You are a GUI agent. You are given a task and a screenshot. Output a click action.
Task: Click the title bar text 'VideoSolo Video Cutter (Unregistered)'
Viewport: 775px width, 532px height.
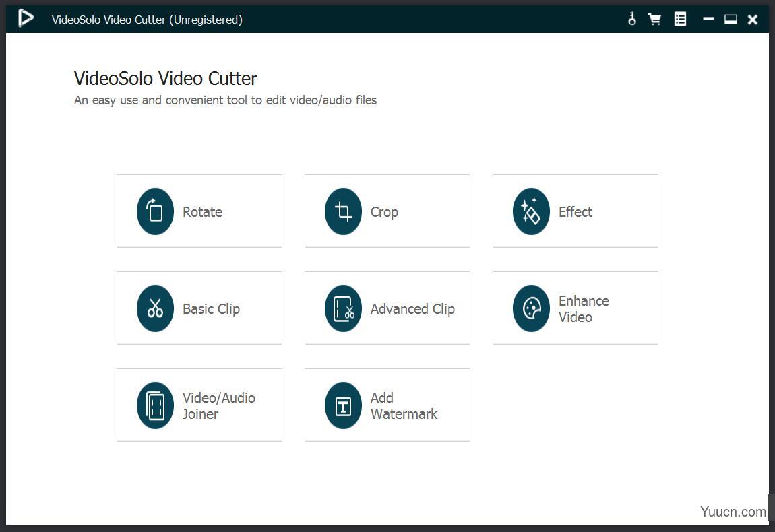click(147, 20)
